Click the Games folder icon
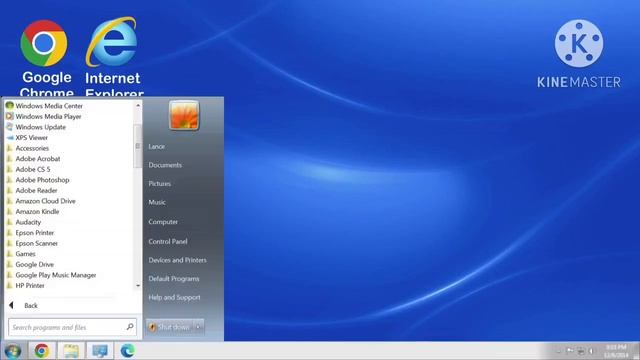This screenshot has height=360, width=640. tap(10, 254)
